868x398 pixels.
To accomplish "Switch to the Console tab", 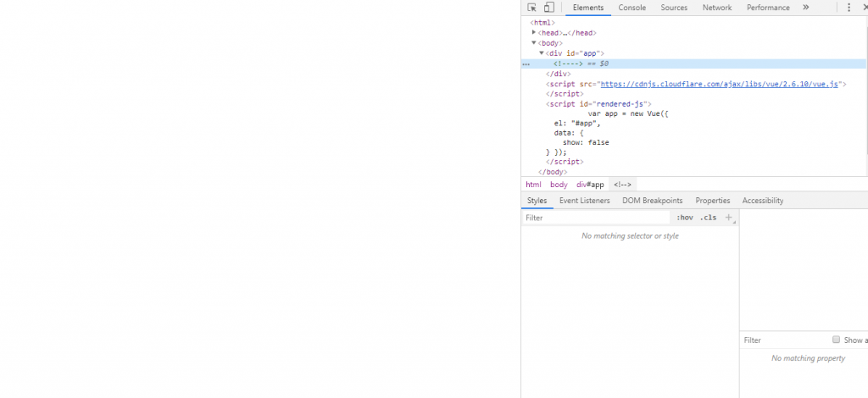I will point(632,8).
